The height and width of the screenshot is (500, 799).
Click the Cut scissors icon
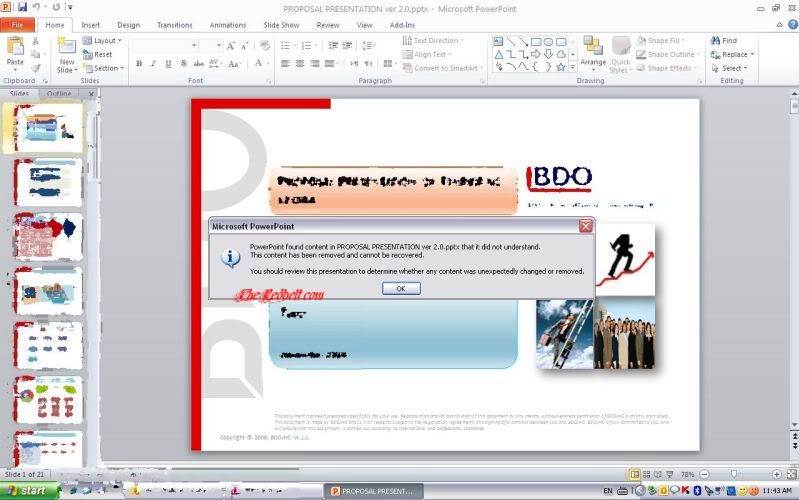(x=35, y=41)
